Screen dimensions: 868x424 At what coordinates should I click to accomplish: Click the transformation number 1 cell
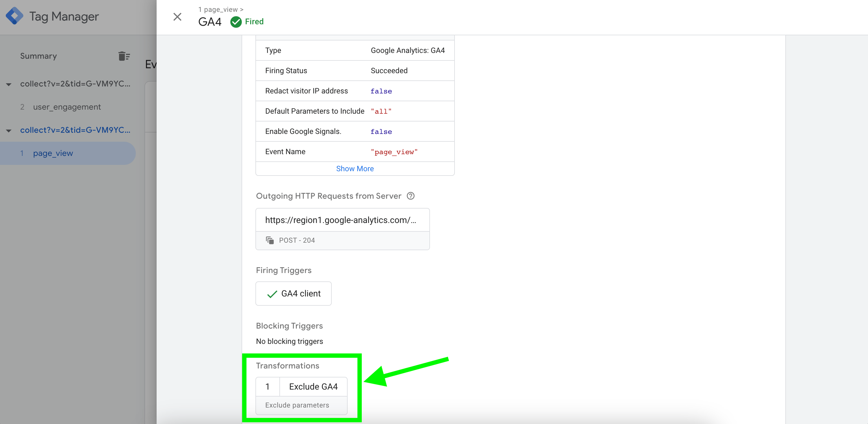268,387
